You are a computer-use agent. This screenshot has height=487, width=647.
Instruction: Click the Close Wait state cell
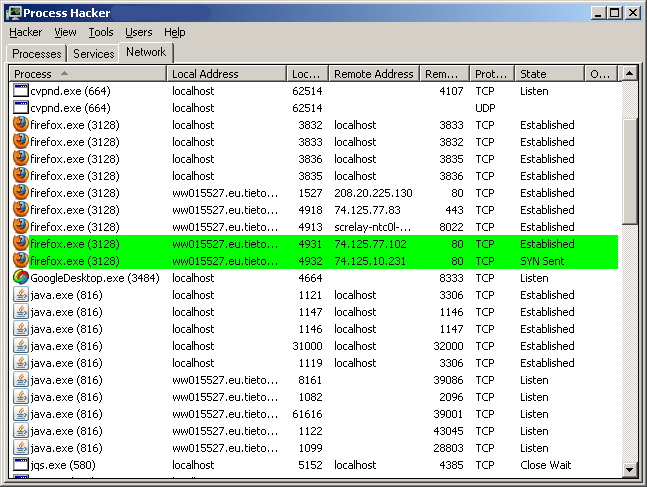[x=545, y=465]
